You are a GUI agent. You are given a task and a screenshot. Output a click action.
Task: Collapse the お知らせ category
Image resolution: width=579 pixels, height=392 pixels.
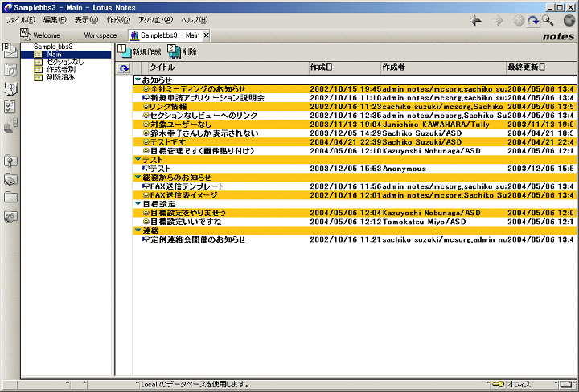[138, 80]
